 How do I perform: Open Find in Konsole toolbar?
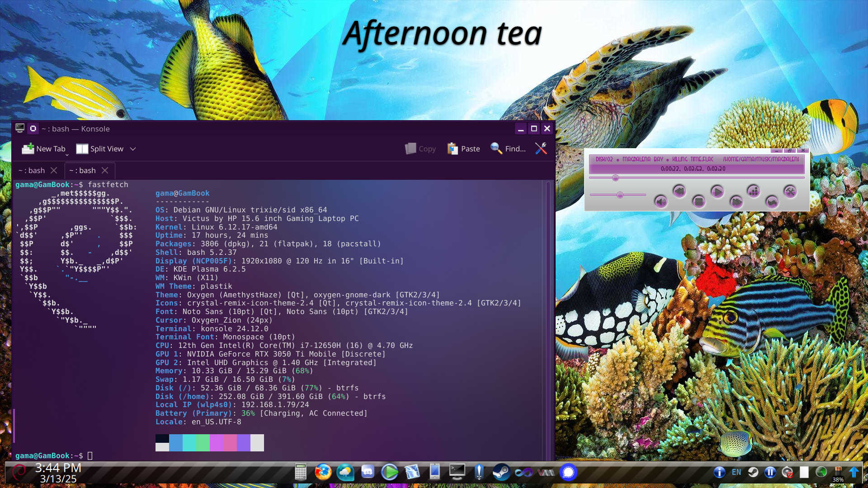pos(508,149)
